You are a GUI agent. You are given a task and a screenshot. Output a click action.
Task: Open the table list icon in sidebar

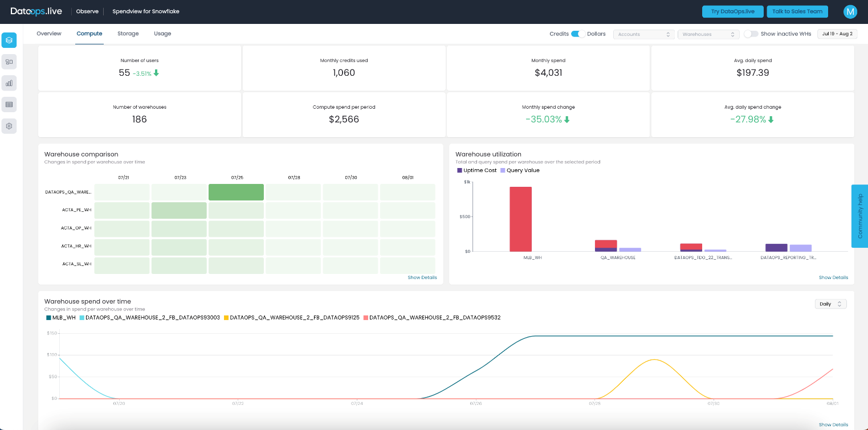[9, 104]
